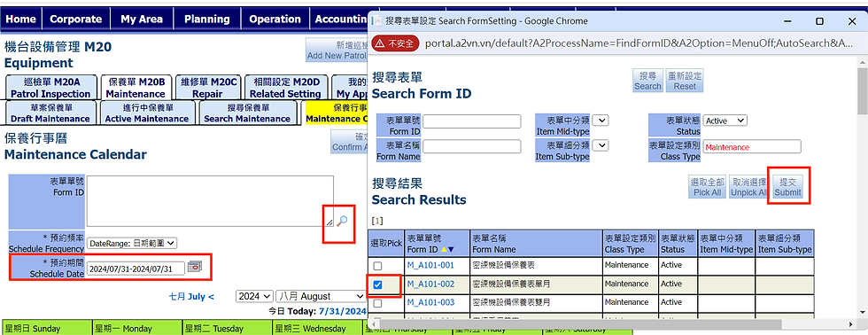Click today's date 7/31/2024 link
This screenshot has width=868, height=335.
[x=342, y=311]
